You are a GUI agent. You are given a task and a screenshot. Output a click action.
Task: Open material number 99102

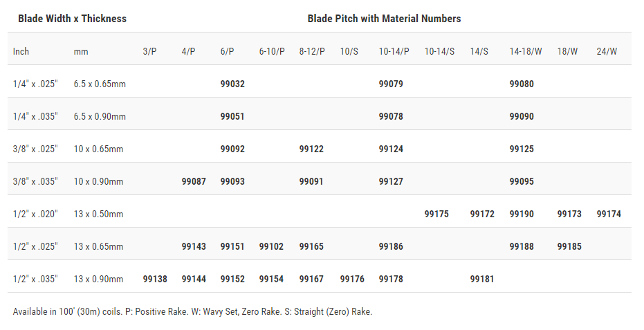[271, 246]
